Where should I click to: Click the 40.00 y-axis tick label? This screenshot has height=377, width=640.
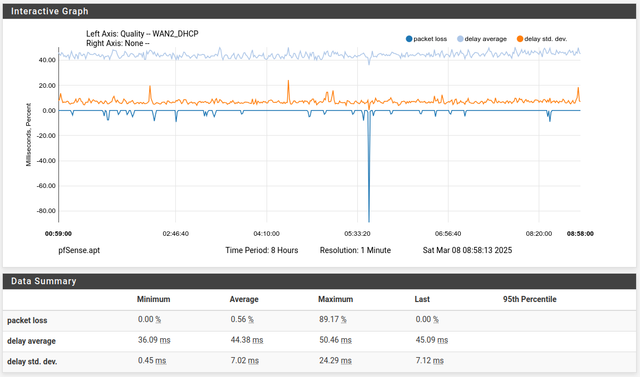[x=47, y=60]
